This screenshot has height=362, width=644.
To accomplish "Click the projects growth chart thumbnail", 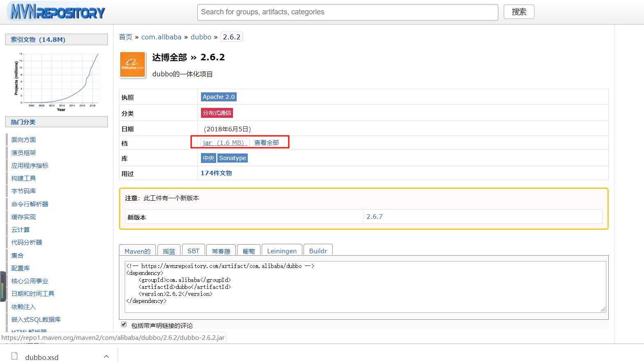I will (x=57, y=81).
